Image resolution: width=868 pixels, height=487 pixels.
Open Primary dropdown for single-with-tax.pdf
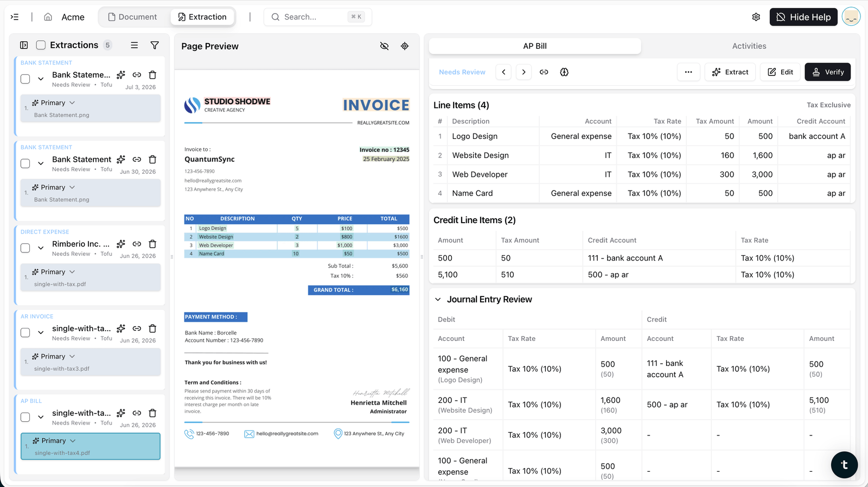point(53,271)
